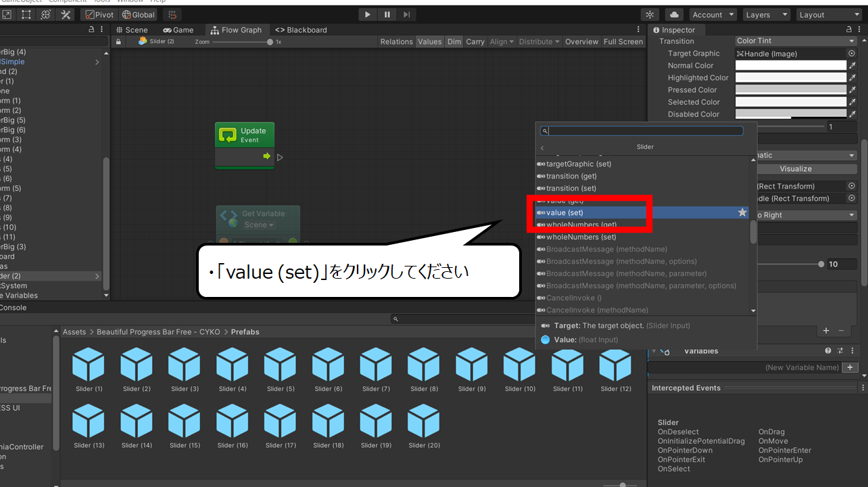Open Scene dropdown on Get Variable node

(x=259, y=225)
